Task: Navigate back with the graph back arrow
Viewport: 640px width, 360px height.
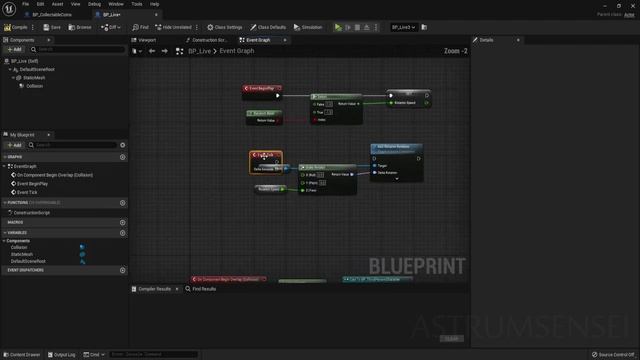Action: click(152, 51)
